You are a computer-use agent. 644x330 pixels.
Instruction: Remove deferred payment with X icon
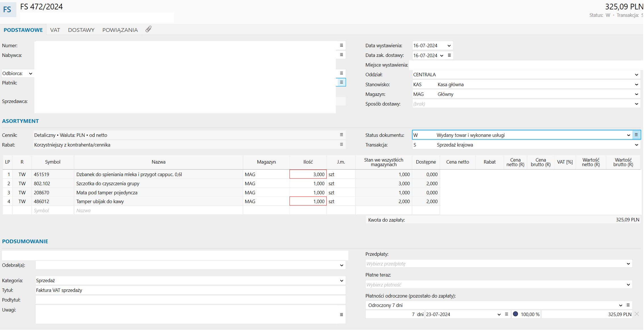(x=637, y=314)
